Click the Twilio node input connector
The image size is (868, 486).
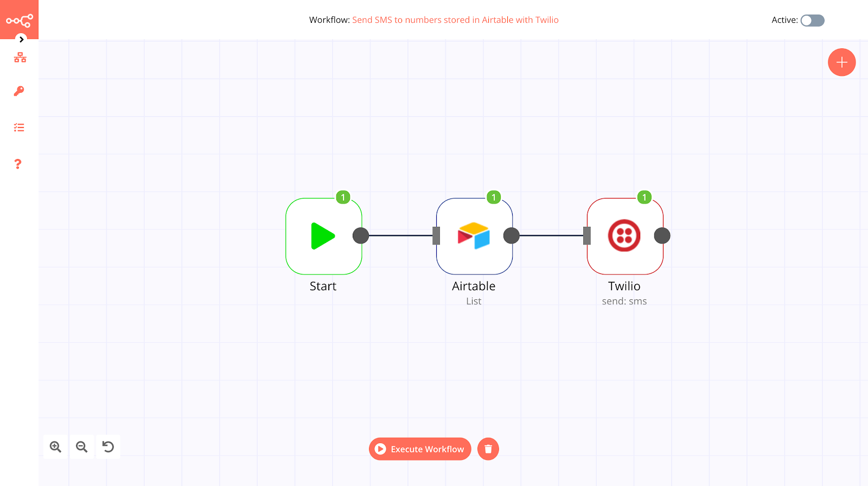tap(587, 235)
